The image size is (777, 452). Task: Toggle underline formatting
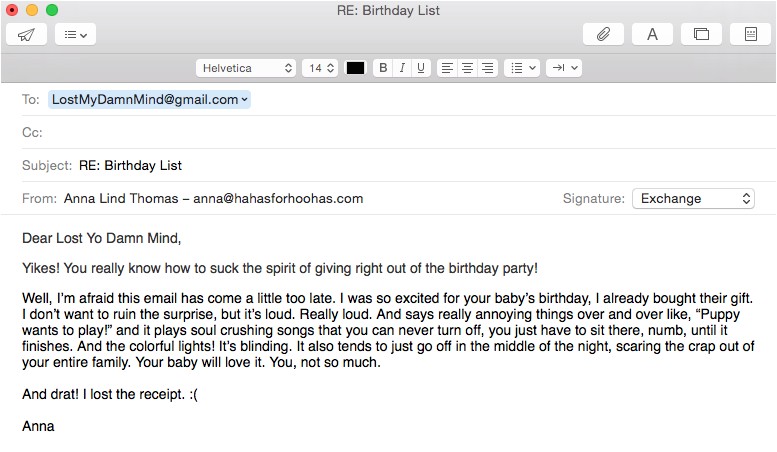coord(421,68)
